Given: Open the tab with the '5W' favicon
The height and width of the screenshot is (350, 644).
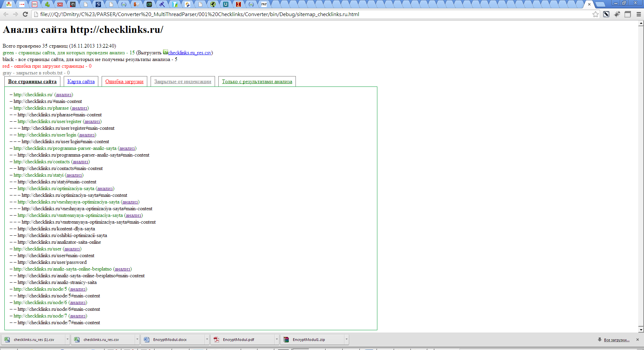Looking at the screenshot, I should point(137,4).
